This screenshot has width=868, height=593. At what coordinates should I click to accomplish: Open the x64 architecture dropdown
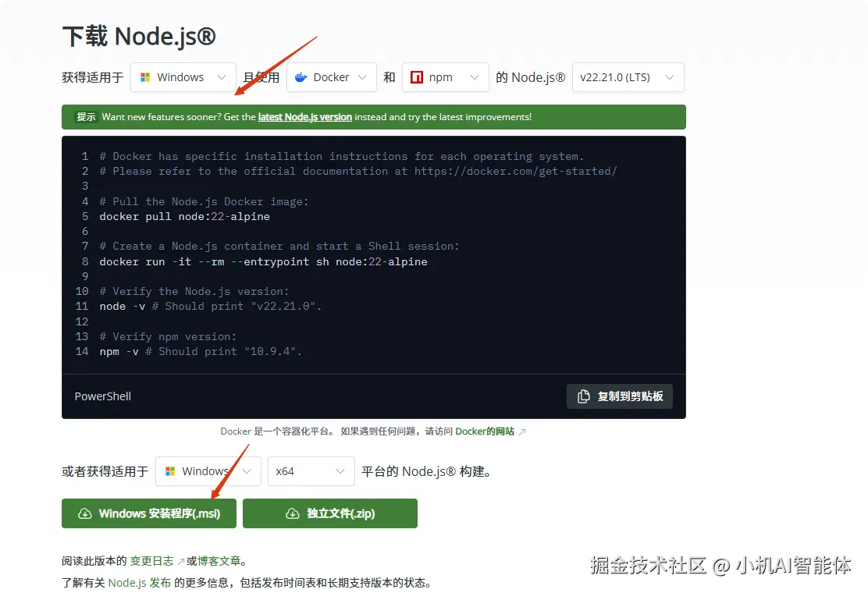pyautogui.click(x=311, y=471)
